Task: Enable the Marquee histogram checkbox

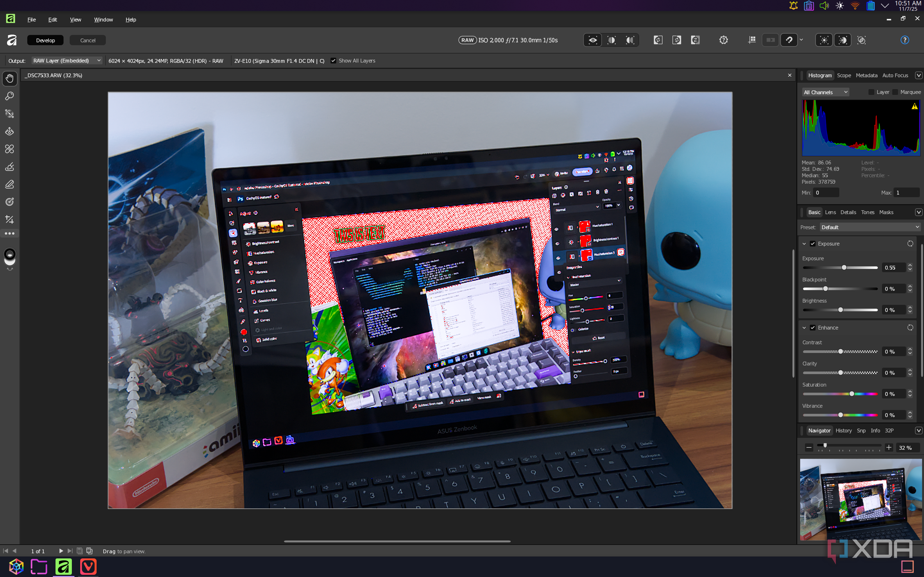Action: coord(895,92)
